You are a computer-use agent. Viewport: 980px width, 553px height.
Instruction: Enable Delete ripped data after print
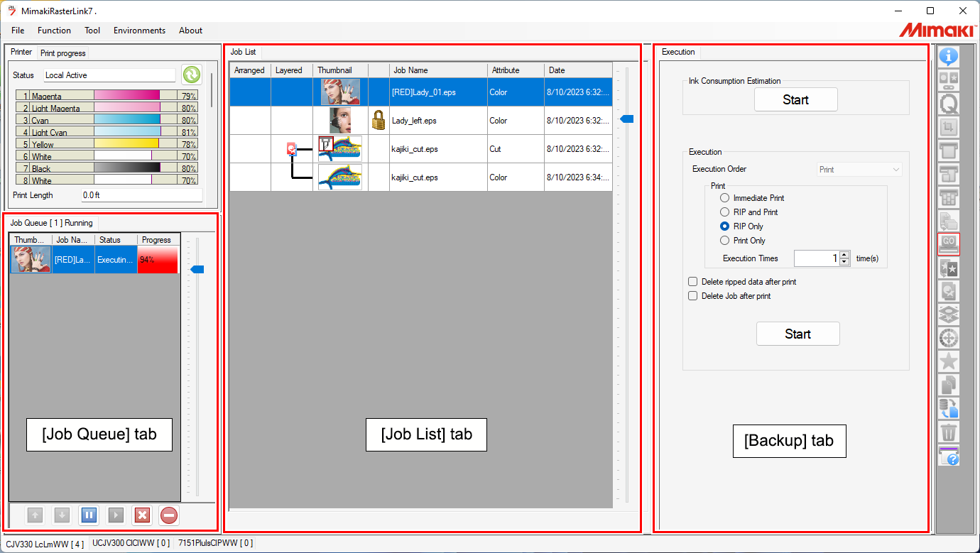[692, 281]
